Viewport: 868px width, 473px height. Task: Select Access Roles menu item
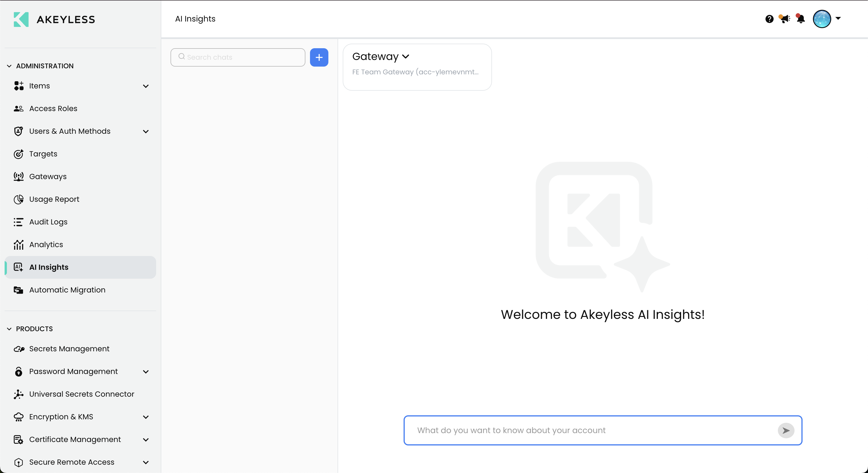pos(53,108)
